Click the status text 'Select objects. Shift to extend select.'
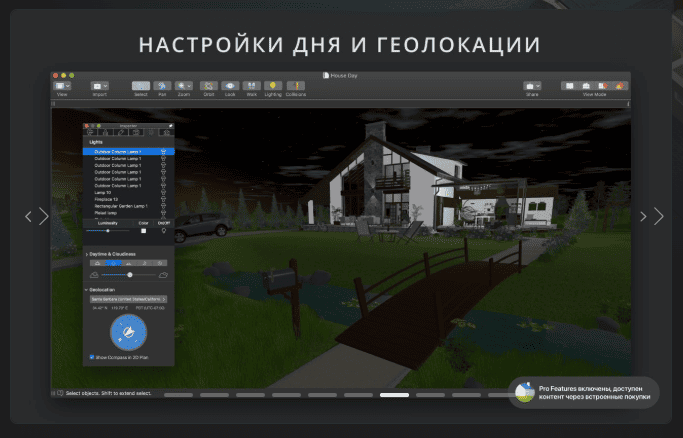The width and height of the screenshot is (683, 438). pyautogui.click(x=108, y=393)
